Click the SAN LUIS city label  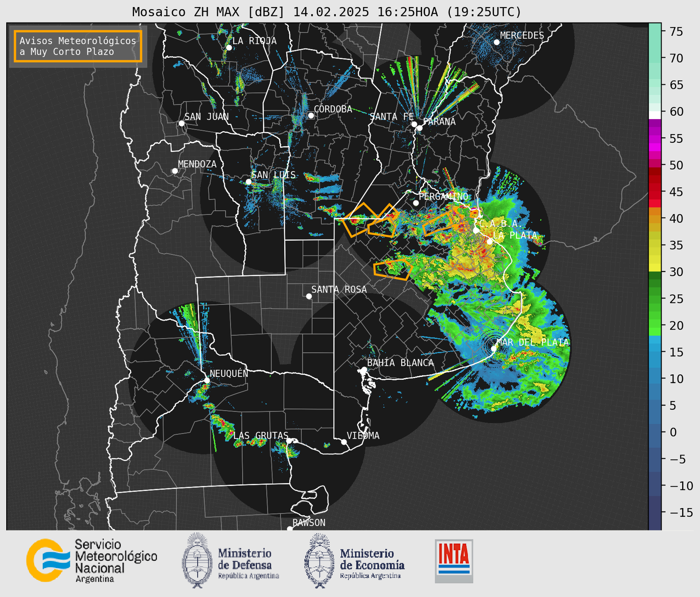pos(274,175)
